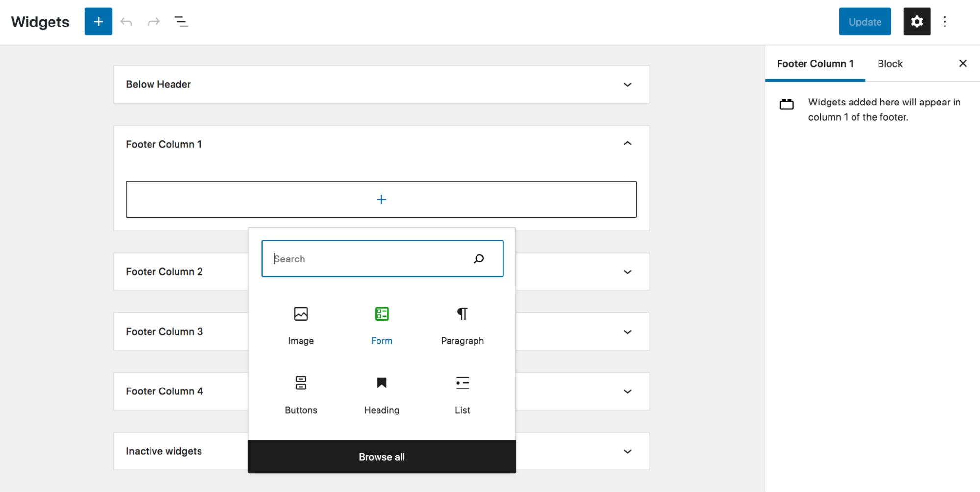
Task: Click the Update button
Action: (x=865, y=22)
